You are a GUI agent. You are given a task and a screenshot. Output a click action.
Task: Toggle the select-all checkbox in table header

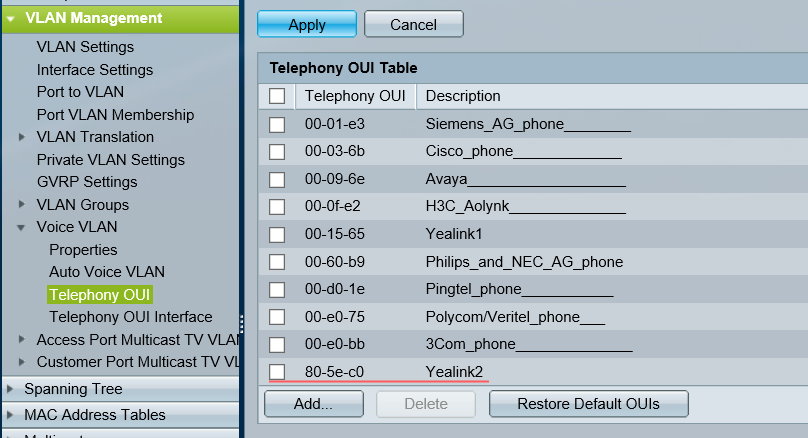point(277,96)
